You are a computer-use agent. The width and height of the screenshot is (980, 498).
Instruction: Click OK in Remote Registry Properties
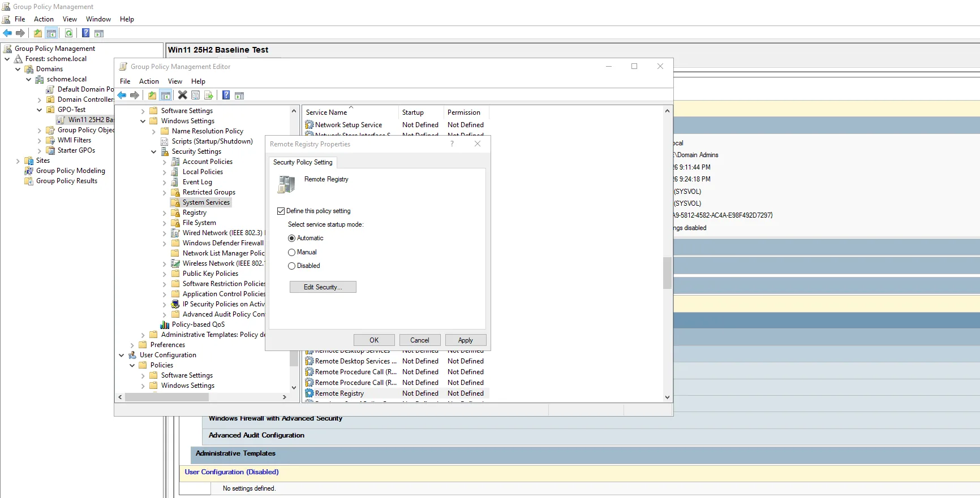(374, 340)
